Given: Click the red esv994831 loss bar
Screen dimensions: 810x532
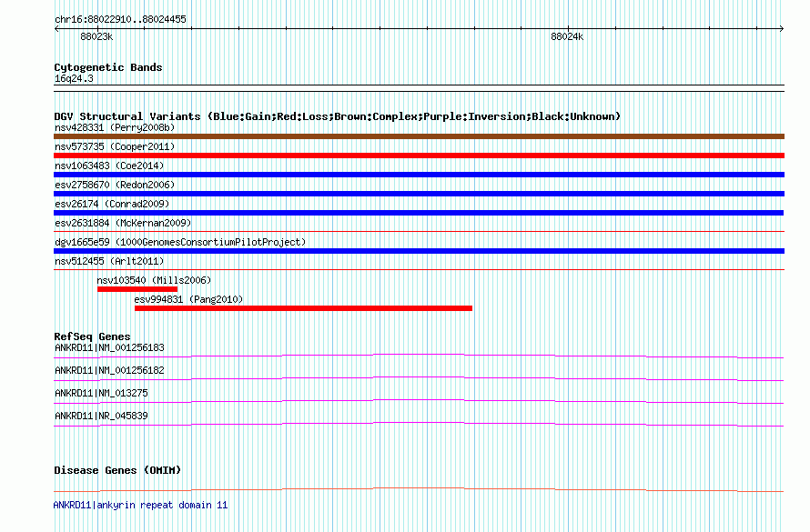Looking at the screenshot, I should click(303, 308).
